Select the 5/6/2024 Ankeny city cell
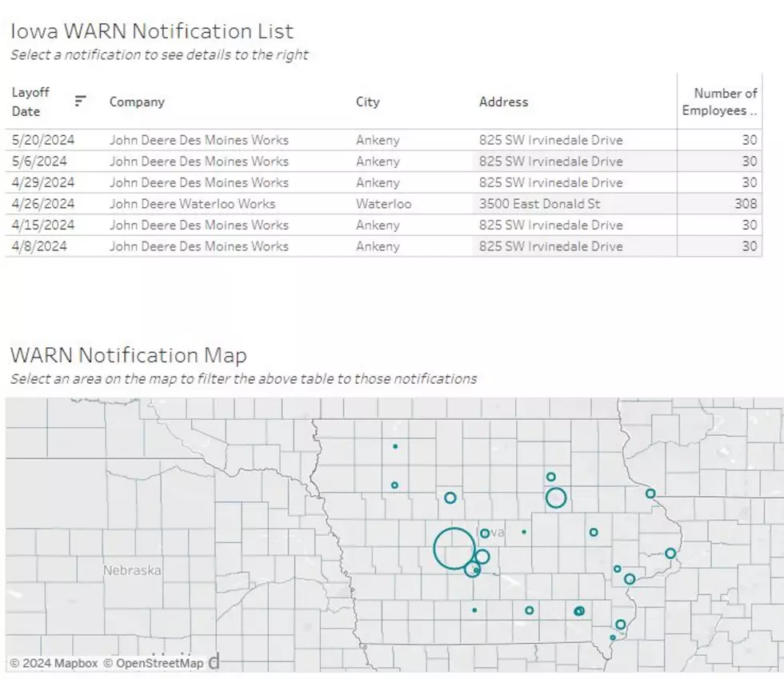Image resolution: width=784 pixels, height=679 pixels. click(x=378, y=162)
